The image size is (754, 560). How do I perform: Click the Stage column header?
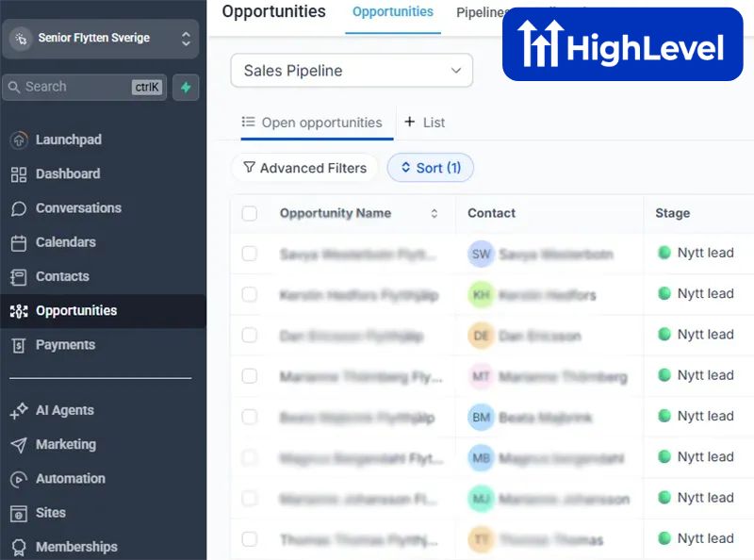(672, 213)
